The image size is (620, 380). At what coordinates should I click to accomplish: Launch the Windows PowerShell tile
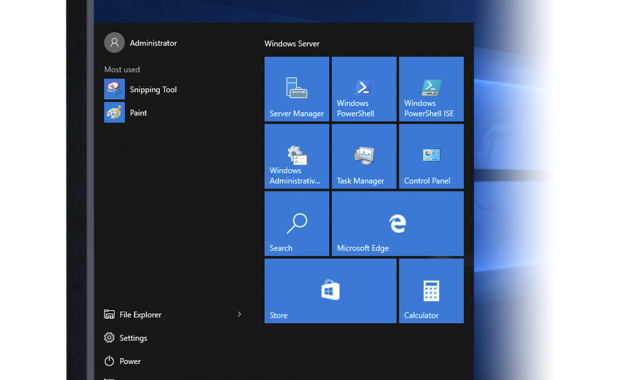[364, 89]
